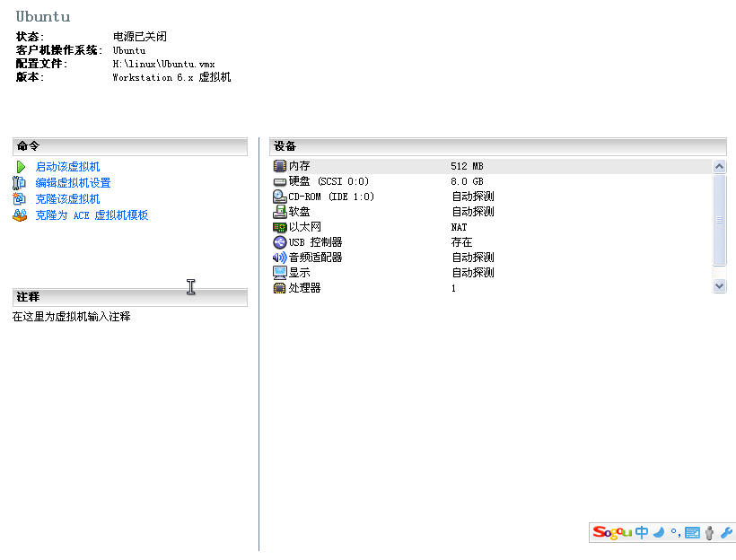Select the Ethernet adapter icon
Screen dimensions: 736x560
tap(279, 227)
